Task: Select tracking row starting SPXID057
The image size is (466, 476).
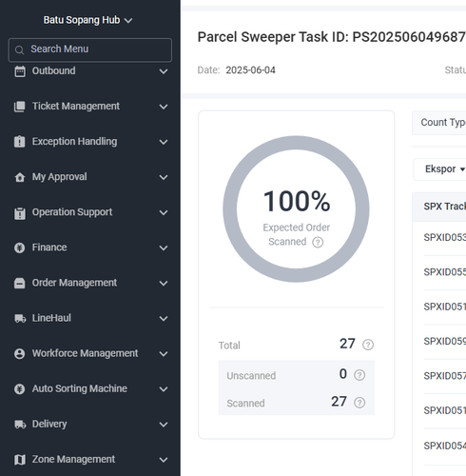Action: [445, 376]
